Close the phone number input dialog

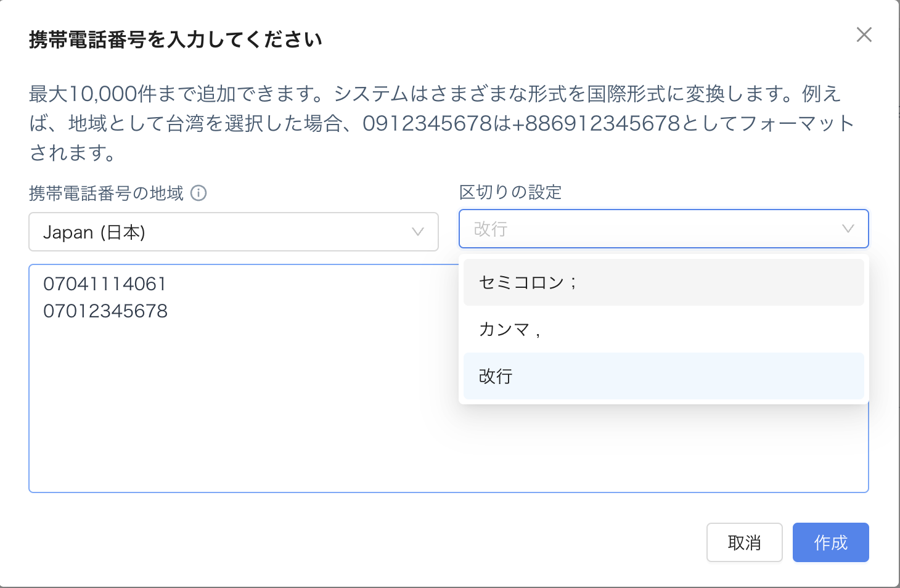[x=864, y=35]
